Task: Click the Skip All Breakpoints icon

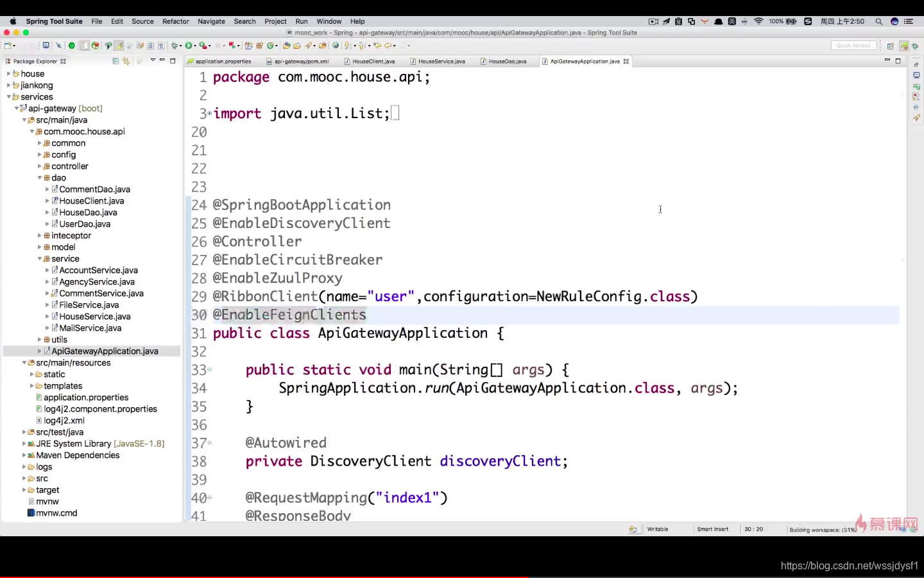Action: tap(58, 46)
